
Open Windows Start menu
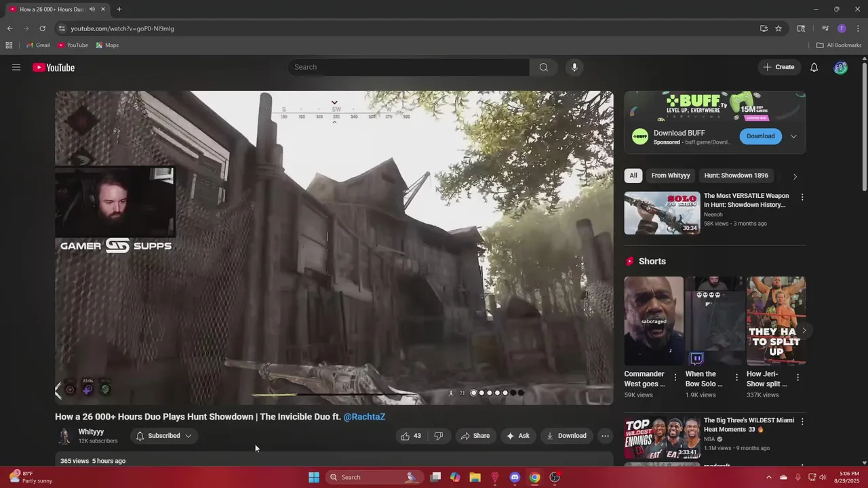[314, 477]
